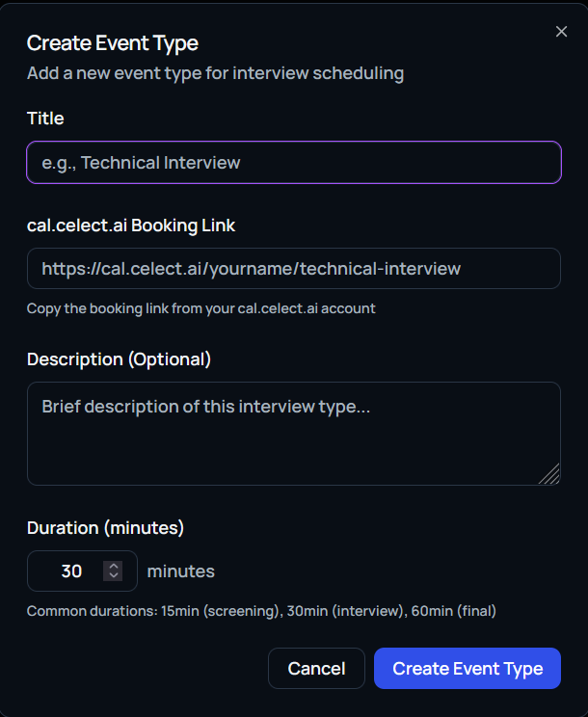Click the cal.celect.ai Booking Link label
Screen dimensions: 588x717
click(131, 226)
